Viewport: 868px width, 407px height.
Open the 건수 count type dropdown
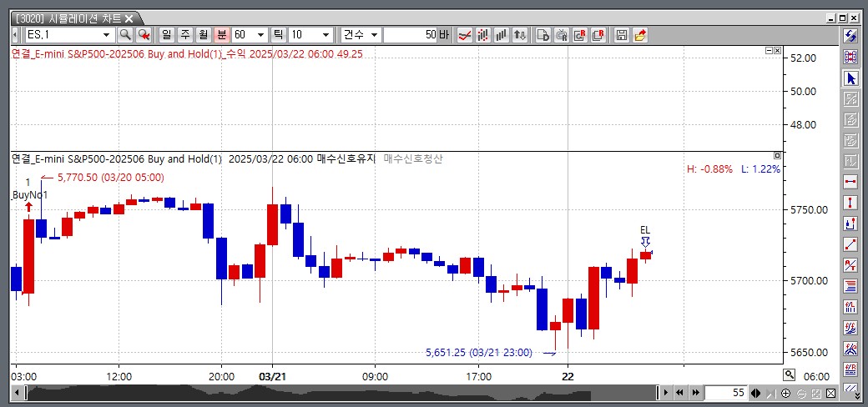pyautogui.click(x=374, y=35)
